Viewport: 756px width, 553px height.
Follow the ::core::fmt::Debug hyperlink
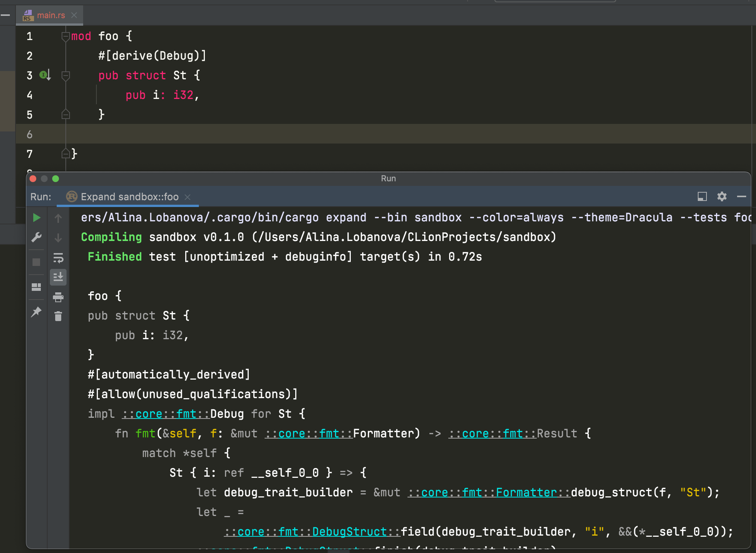[166, 414]
